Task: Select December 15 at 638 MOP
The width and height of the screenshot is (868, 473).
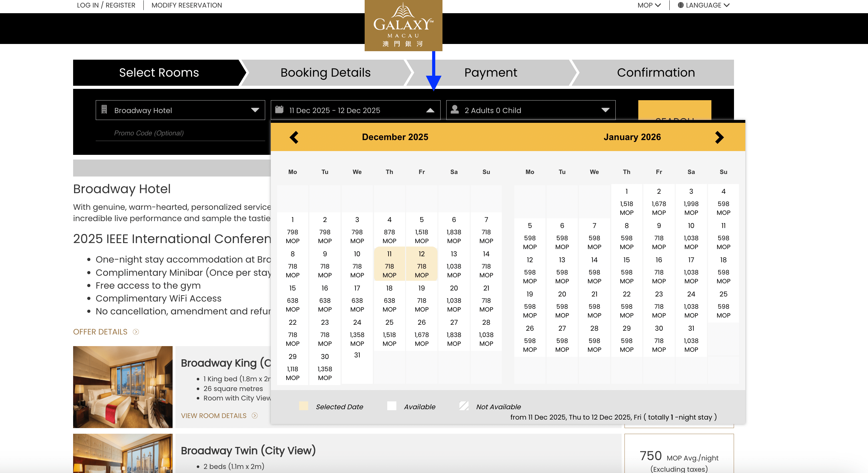Action: click(x=292, y=298)
